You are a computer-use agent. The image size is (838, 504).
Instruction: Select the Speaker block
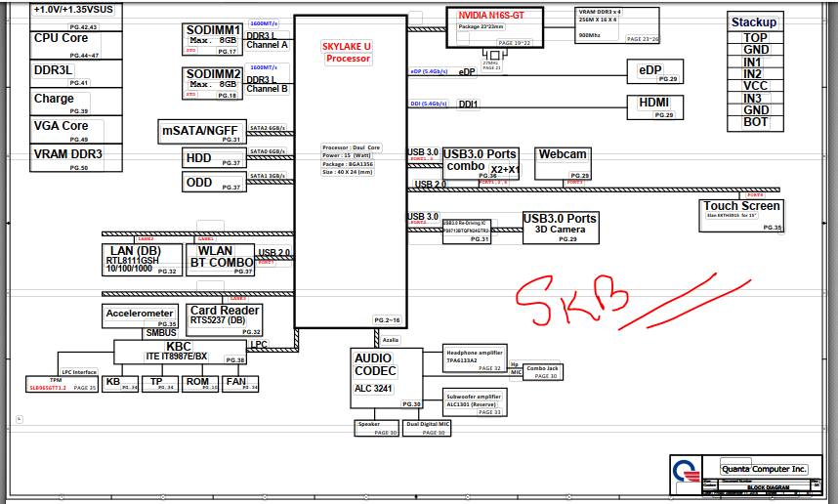tap(376, 428)
